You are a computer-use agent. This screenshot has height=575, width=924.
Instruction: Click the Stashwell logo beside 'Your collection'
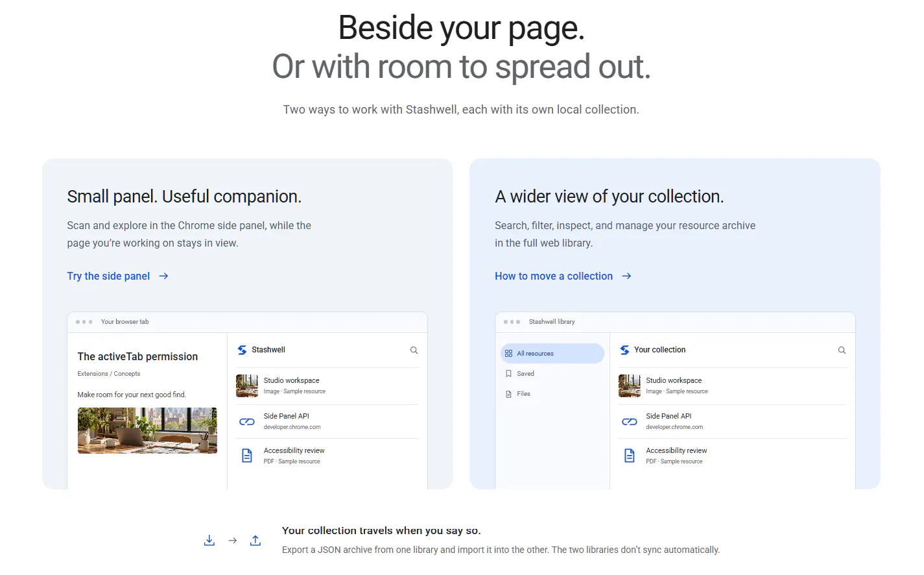624,350
